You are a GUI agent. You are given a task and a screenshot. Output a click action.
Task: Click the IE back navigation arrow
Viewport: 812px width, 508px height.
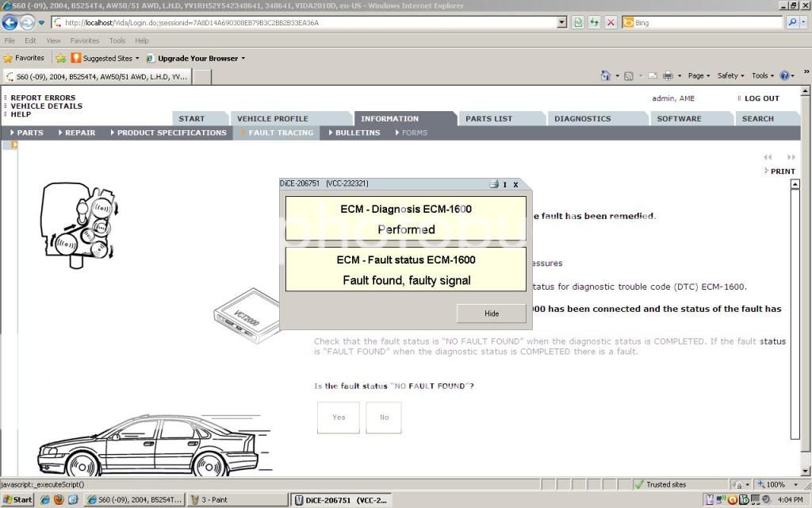pos(10,23)
